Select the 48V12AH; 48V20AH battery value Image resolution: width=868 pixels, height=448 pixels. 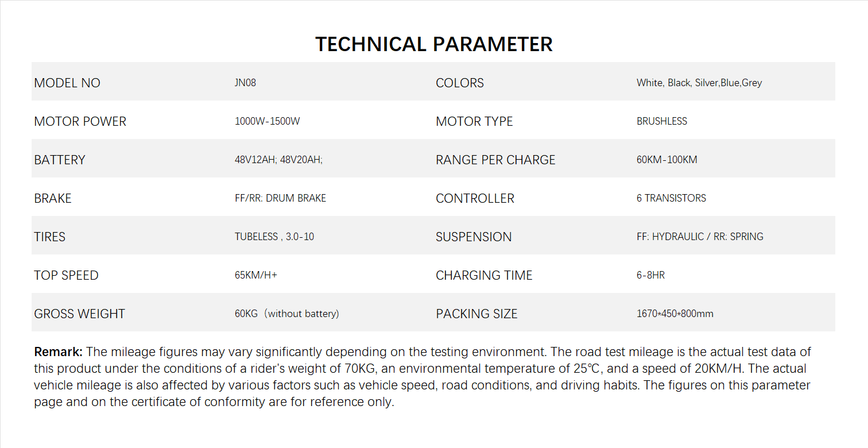tap(278, 160)
